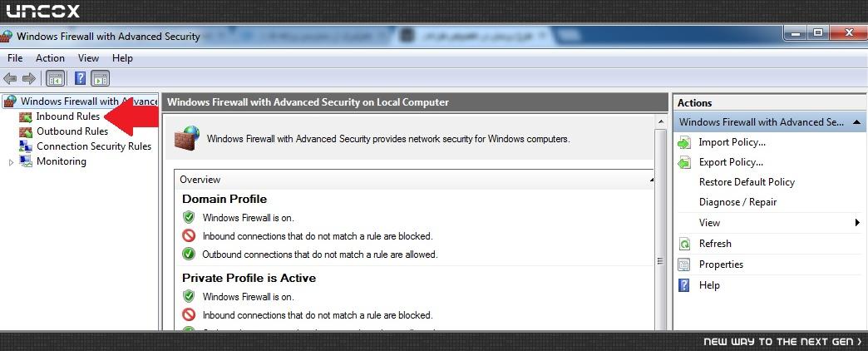Open the Action menu
The width and height of the screenshot is (868, 351).
[50, 58]
